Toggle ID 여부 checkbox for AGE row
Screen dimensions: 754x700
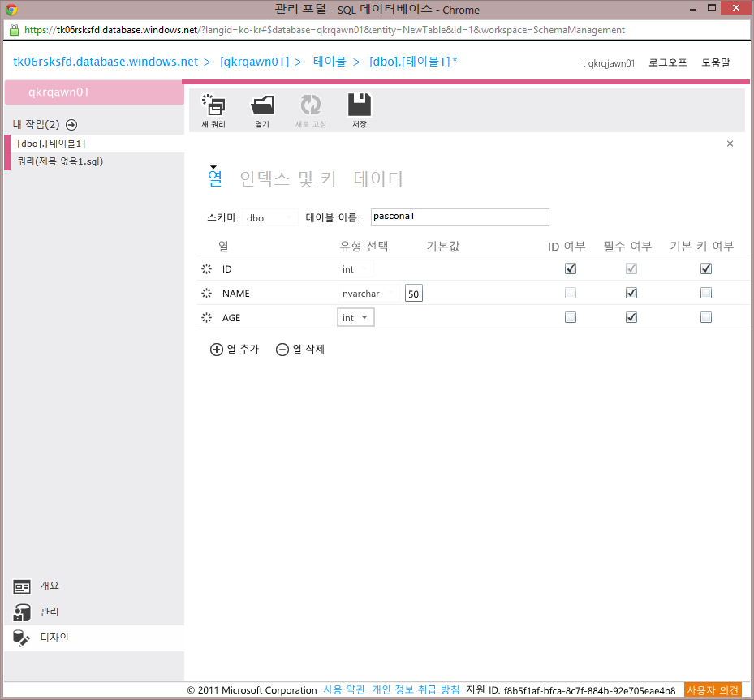tap(571, 317)
